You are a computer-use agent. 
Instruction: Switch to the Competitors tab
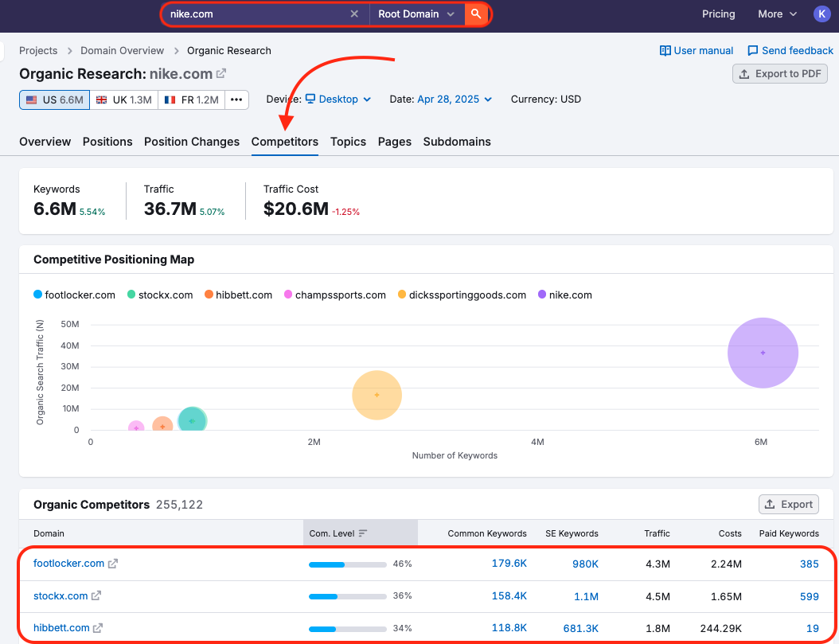click(x=284, y=142)
